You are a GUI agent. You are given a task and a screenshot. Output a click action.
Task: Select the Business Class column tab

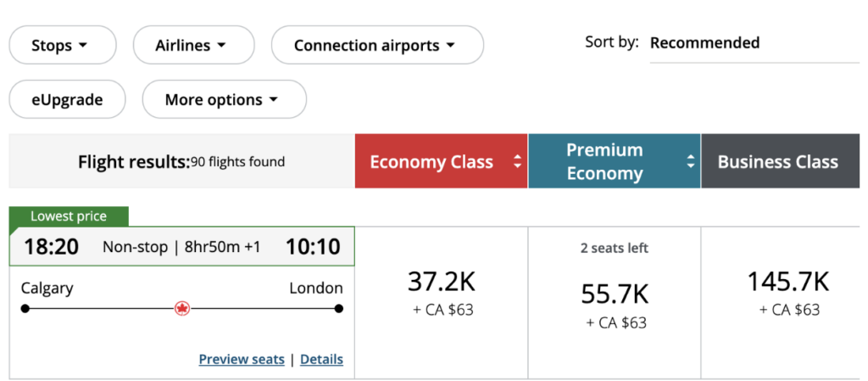point(777,161)
